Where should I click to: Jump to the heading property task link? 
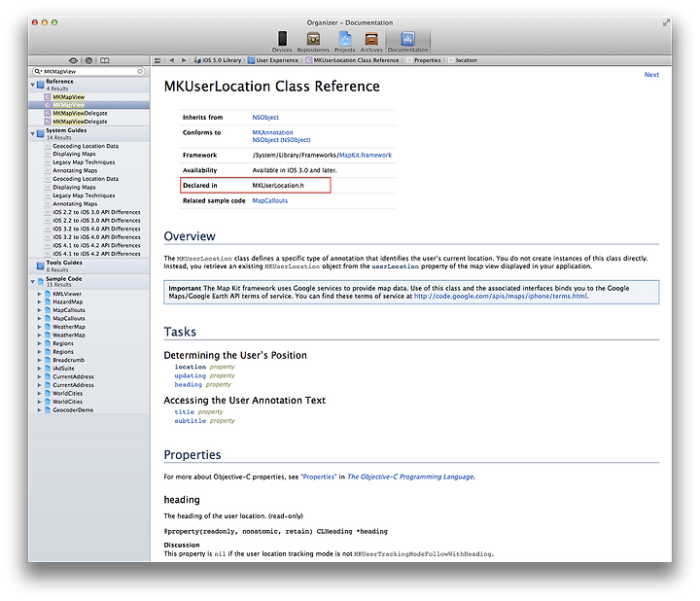click(x=188, y=384)
